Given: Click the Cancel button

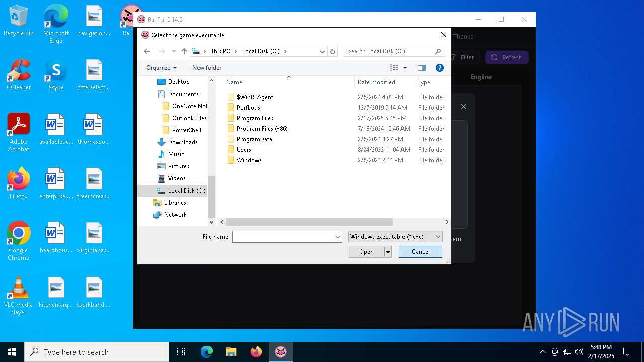Looking at the screenshot, I should pos(420,252).
